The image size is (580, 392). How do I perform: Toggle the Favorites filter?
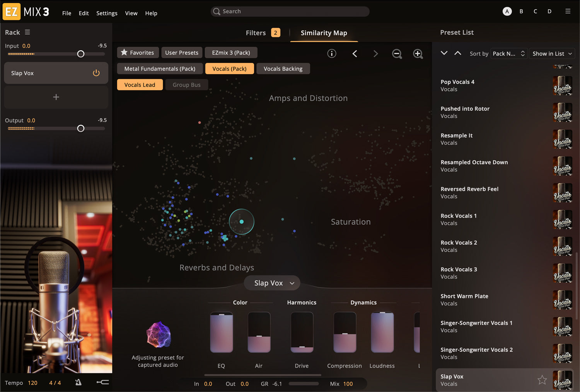(138, 53)
